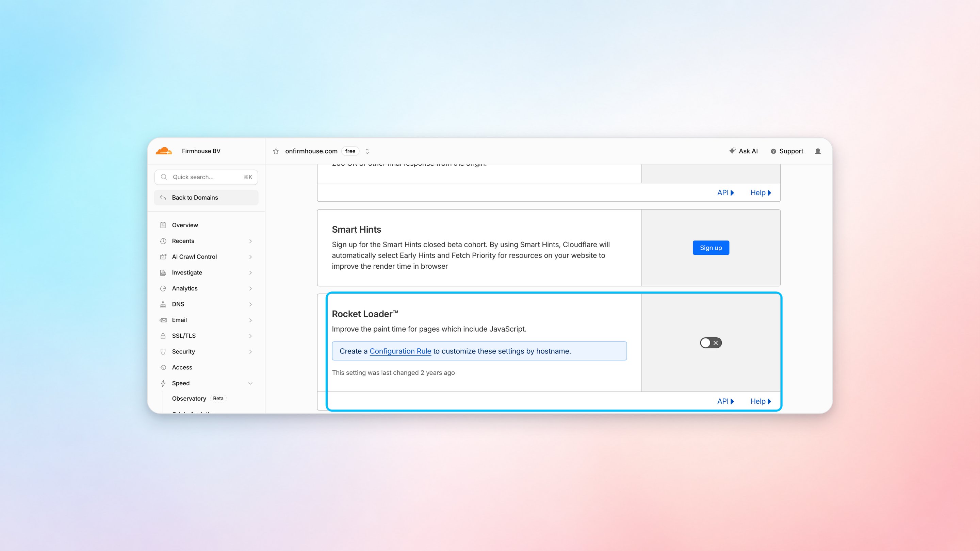Click the AI Crawl Control robot icon

point(163,257)
